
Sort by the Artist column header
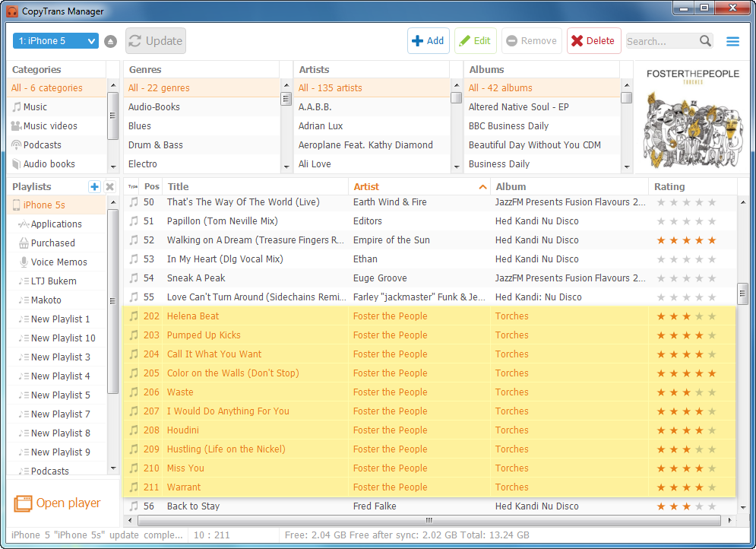(x=419, y=187)
